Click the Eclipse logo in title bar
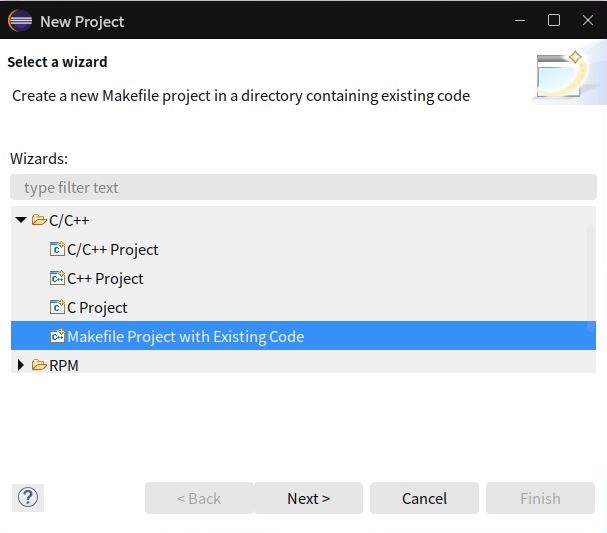607x533 pixels. click(x=20, y=20)
